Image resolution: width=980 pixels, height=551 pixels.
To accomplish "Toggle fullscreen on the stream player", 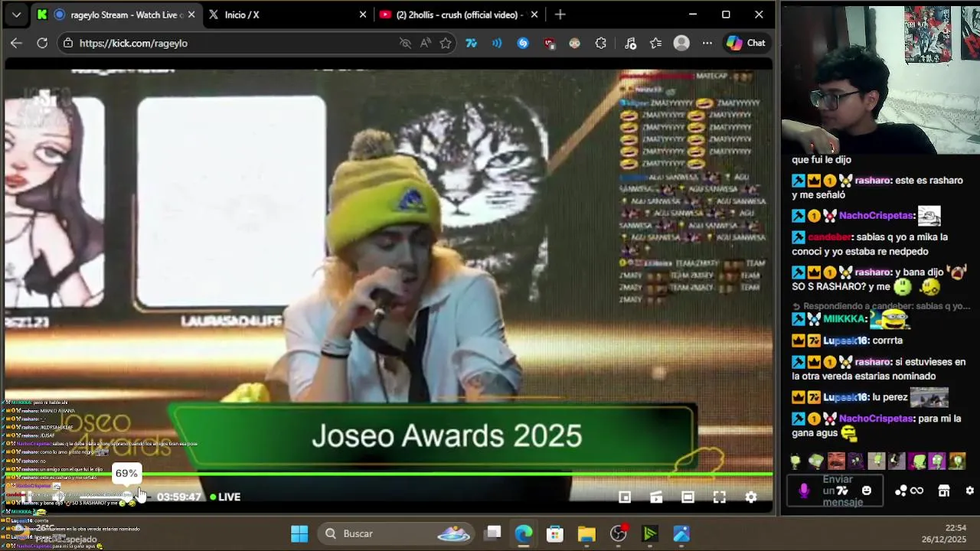I will (x=720, y=497).
